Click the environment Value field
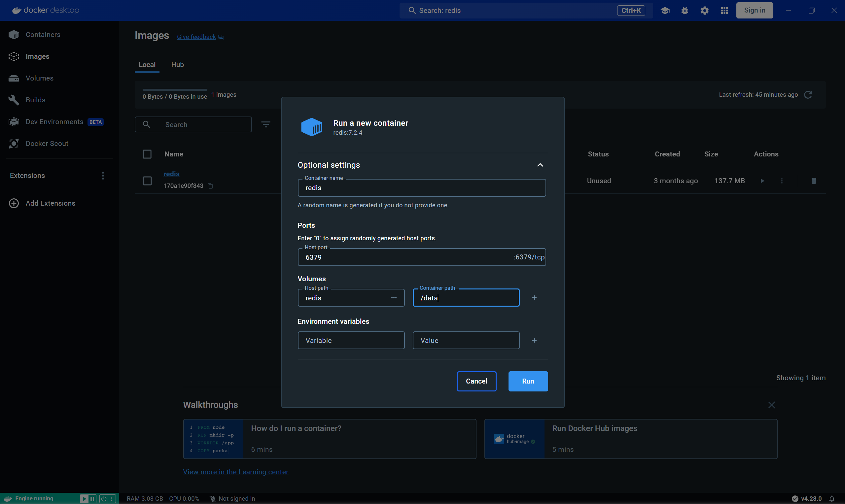This screenshot has width=845, height=504. (466, 340)
